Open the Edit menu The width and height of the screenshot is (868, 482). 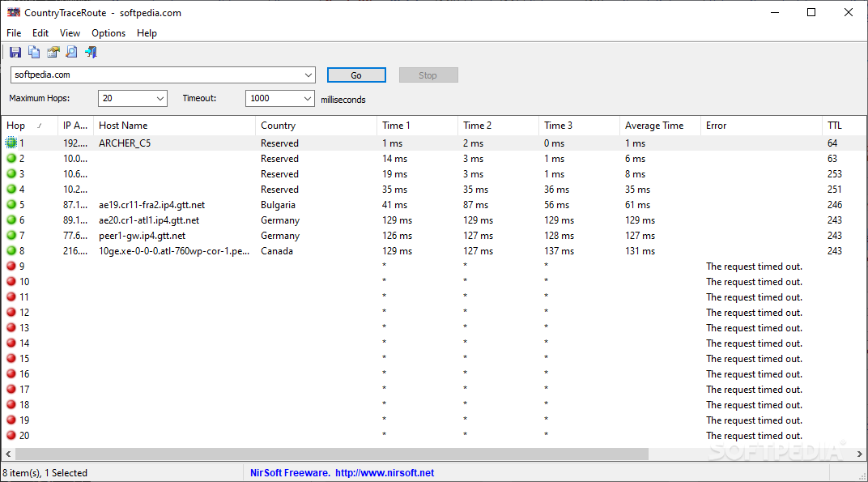[40, 33]
